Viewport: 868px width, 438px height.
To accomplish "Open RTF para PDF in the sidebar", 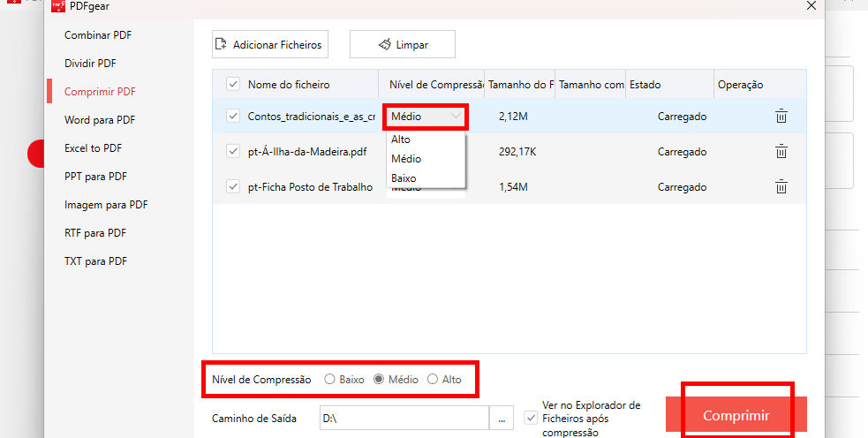I will (x=95, y=232).
